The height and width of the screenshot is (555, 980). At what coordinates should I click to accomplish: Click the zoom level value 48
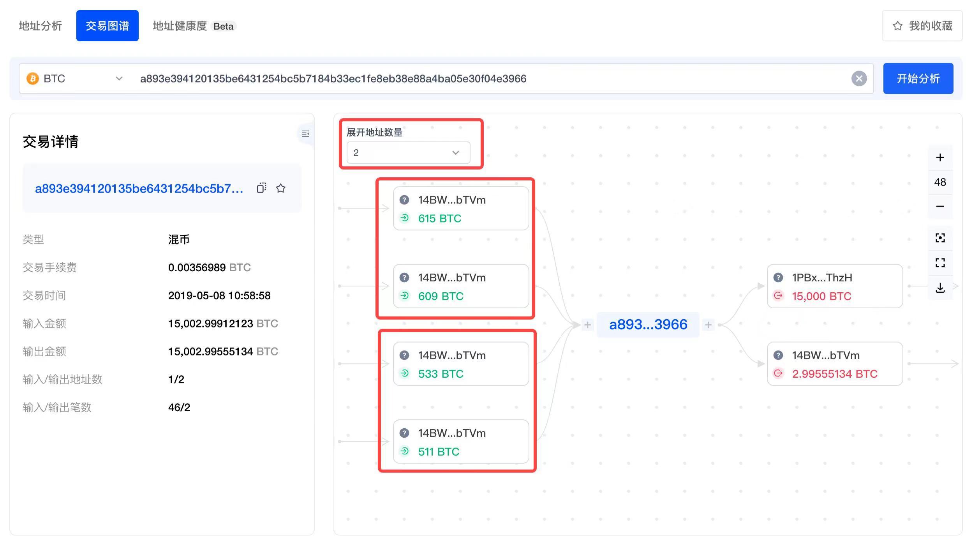coord(940,182)
